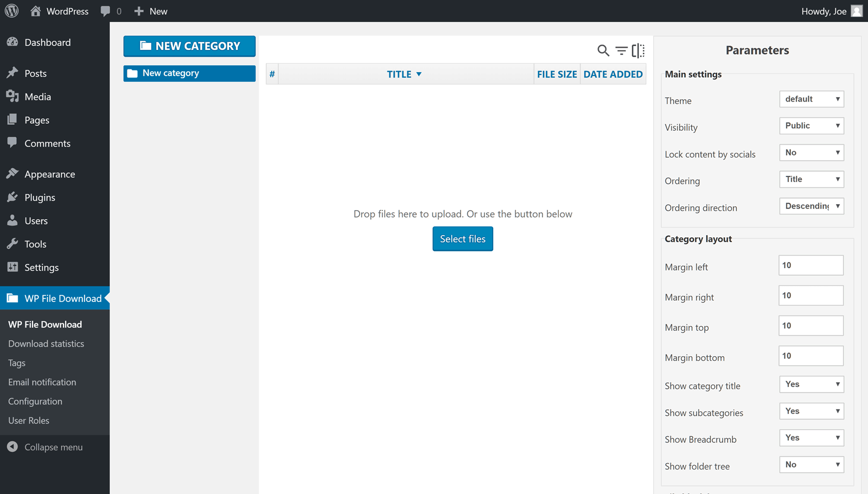
Task: Click the Media library icon
Action: tap(12, 96)
